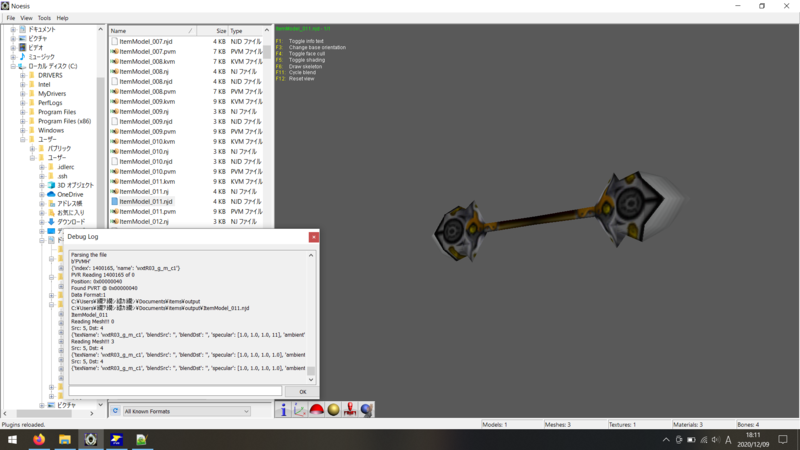This screenshot has height=450, width=800.
Task: Select ItemModel_007.njd in file list
Action: [145, 41]
